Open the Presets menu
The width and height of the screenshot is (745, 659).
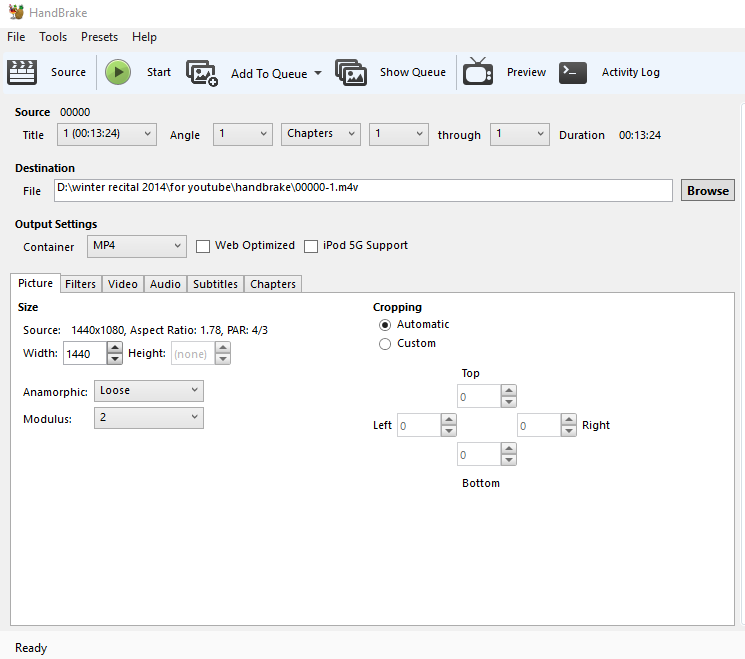(x=99, y=37)
